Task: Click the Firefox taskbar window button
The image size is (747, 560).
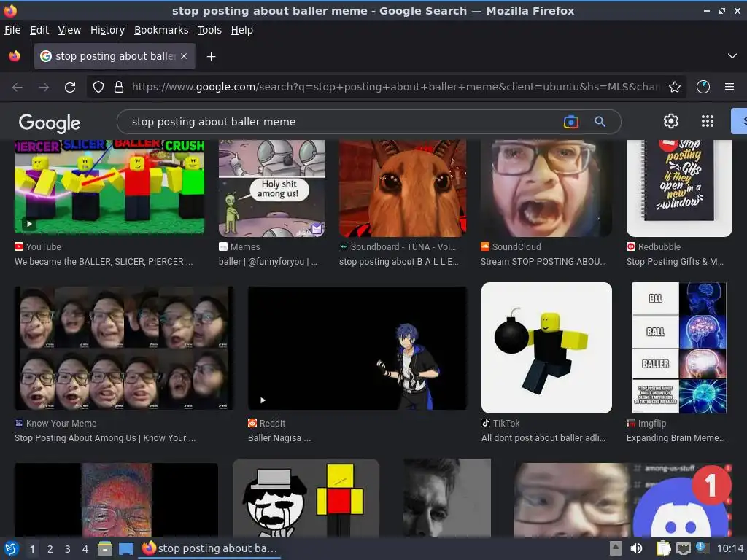Action: (209, 548)
